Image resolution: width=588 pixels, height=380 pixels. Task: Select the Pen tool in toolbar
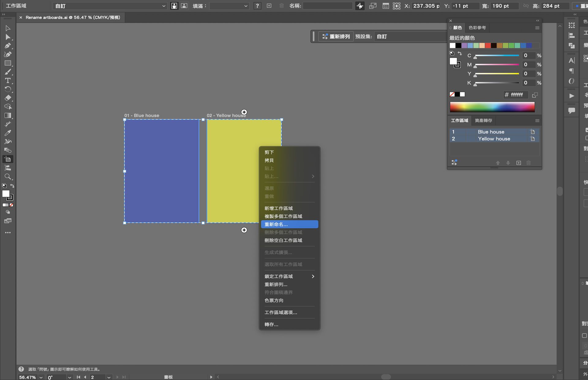tap(8, 46)
